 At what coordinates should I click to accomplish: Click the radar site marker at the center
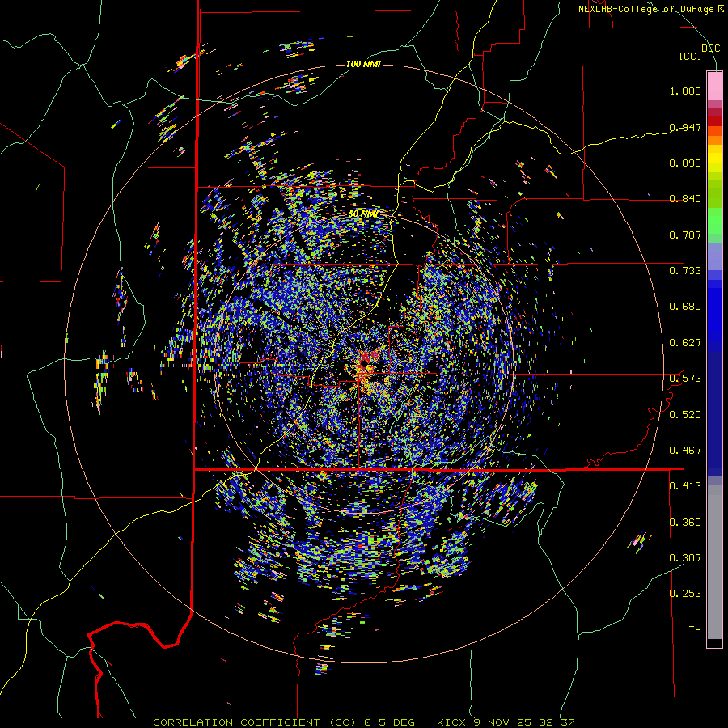click(x=365, y=362)
